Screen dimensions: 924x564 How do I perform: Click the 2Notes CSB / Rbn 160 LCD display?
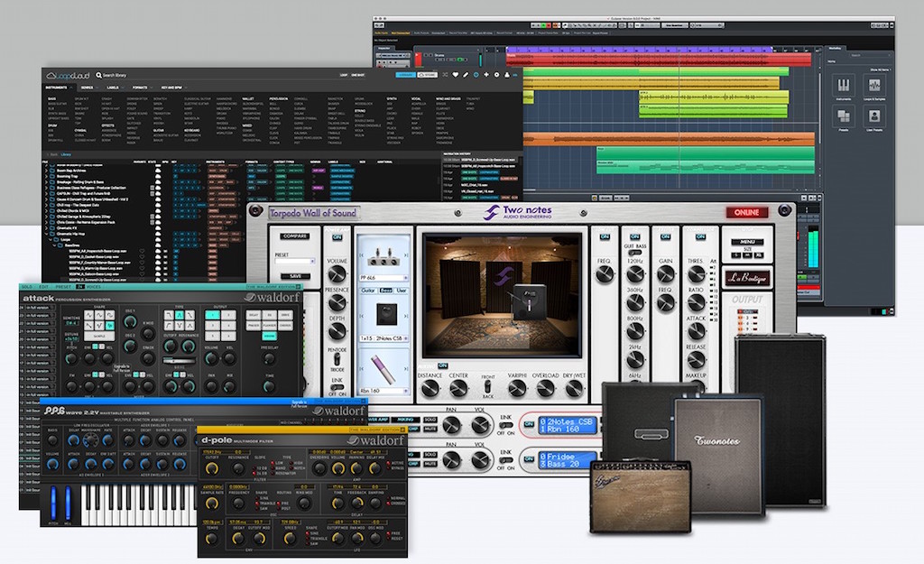568,425
